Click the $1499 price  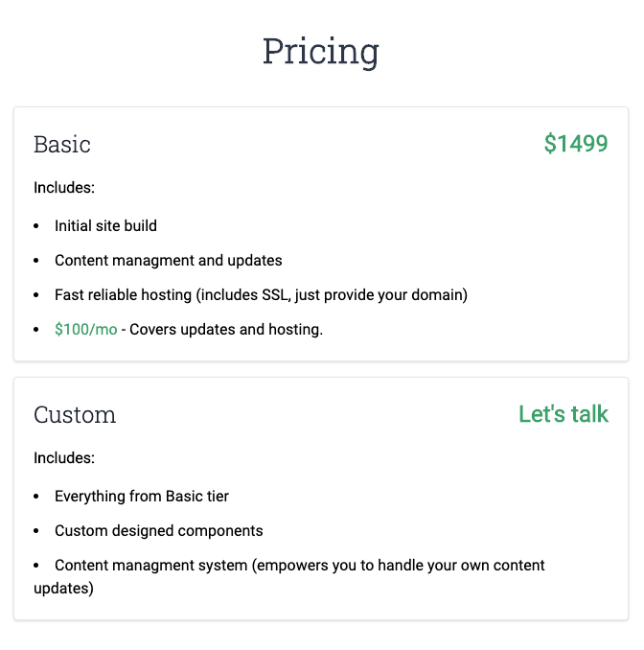tap(576, 144)
